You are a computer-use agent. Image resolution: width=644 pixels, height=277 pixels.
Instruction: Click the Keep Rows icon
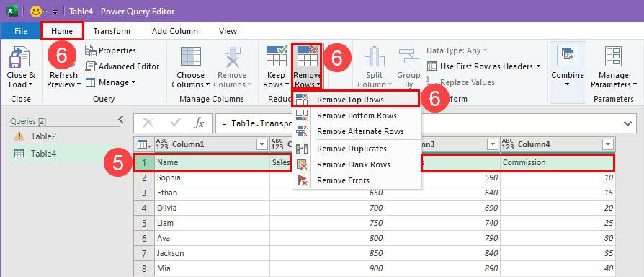click(277, 56)
